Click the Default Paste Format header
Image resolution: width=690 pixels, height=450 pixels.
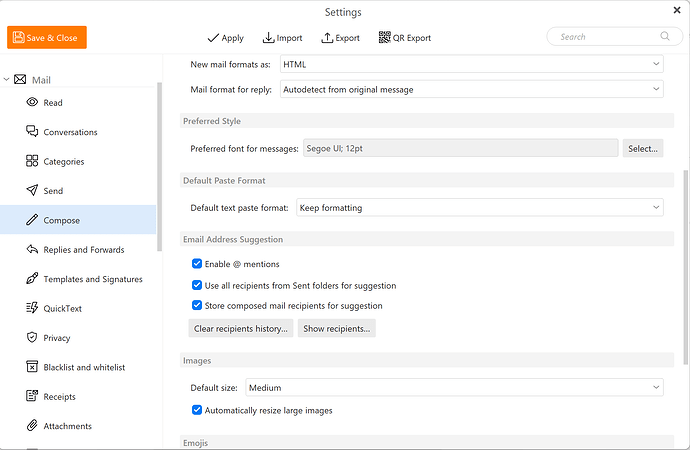point(427,180)
